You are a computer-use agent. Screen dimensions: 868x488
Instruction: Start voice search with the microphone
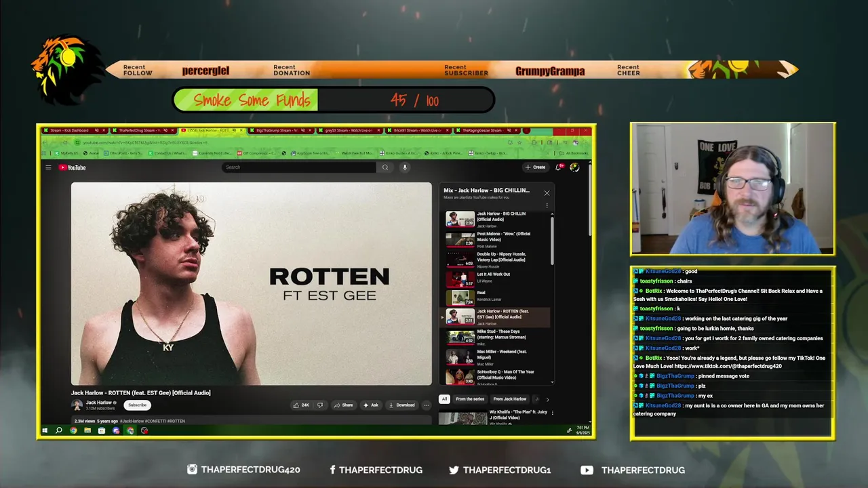(x=405, y=167)
